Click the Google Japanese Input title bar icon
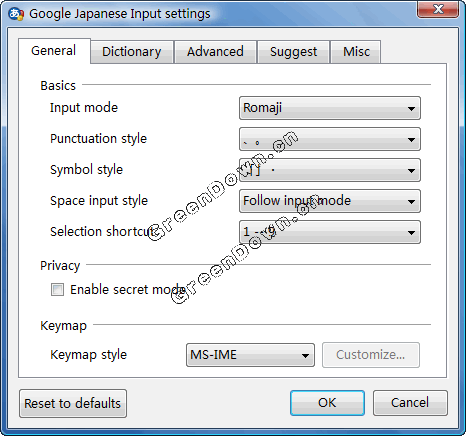Image resolution: width=466 pixels, height=436 pixels. coord(16,14)
